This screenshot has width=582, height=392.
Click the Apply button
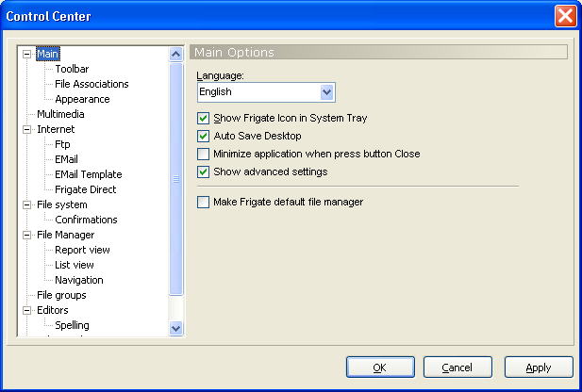539,367
